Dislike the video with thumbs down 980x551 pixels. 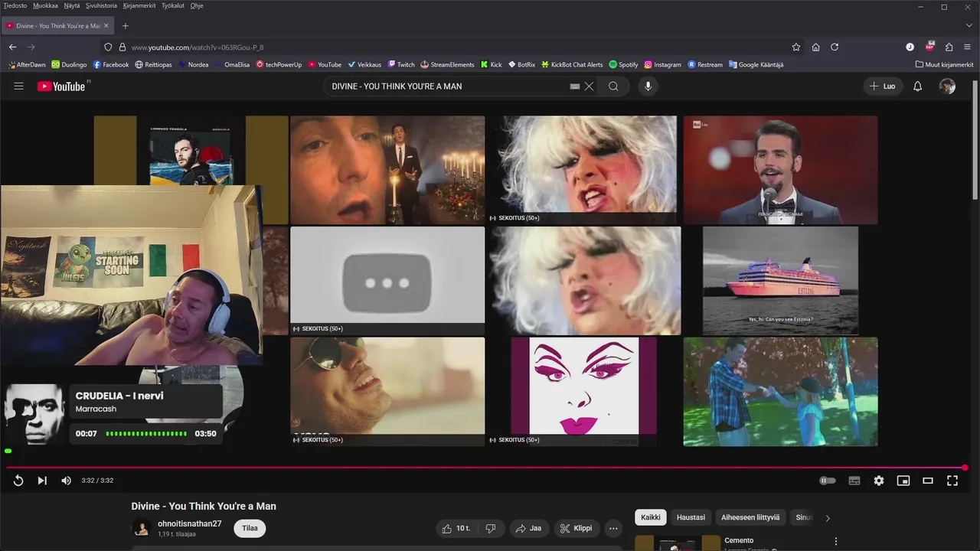(491, 528)
